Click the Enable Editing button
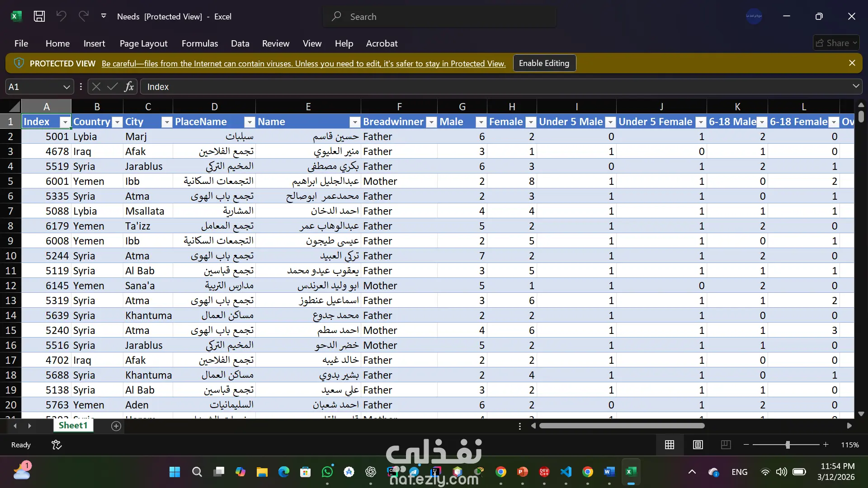Screen dimensions: 868x488 pos(544,63)
